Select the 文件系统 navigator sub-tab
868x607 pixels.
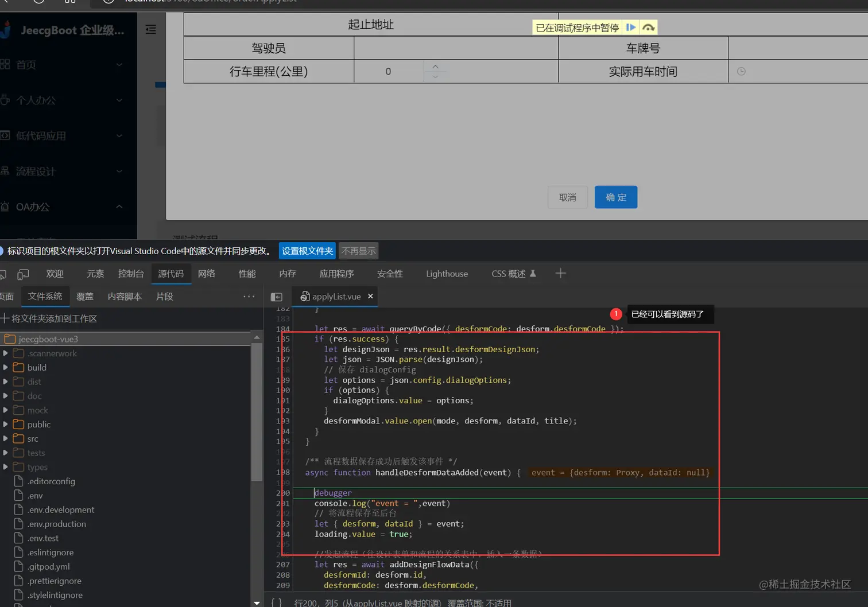(x=45, y=296)
